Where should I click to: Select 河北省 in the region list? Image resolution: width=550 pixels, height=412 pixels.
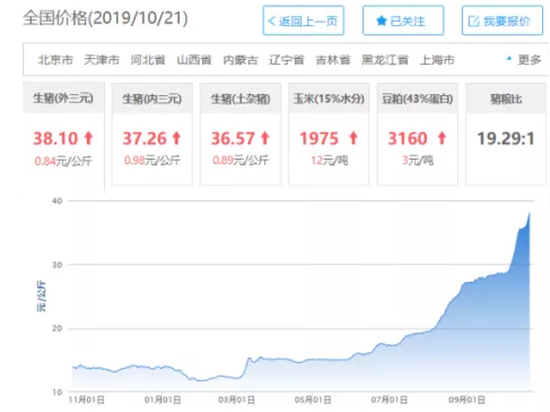(x=148, y=60)
